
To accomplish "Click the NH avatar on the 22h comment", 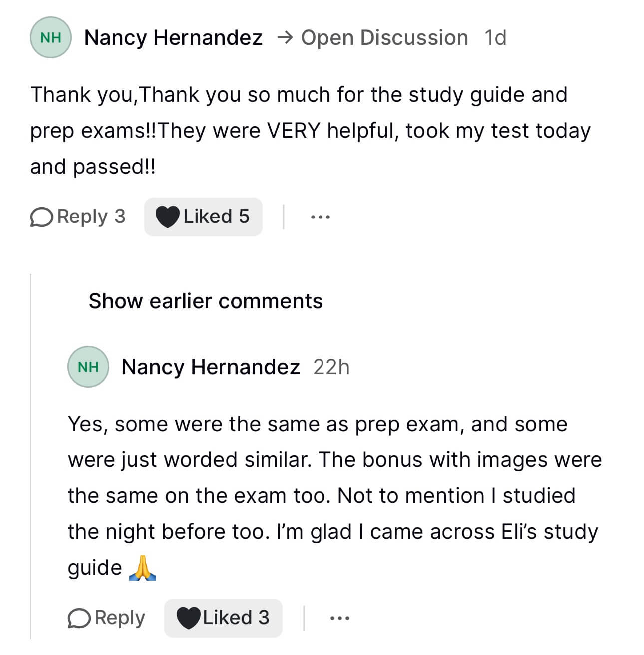I will point(88,367).
